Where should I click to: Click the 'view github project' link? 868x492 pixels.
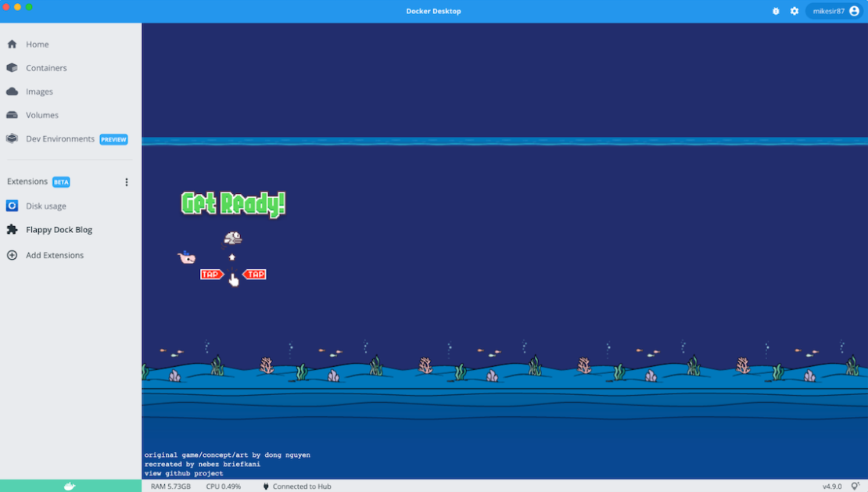point(184,473)
